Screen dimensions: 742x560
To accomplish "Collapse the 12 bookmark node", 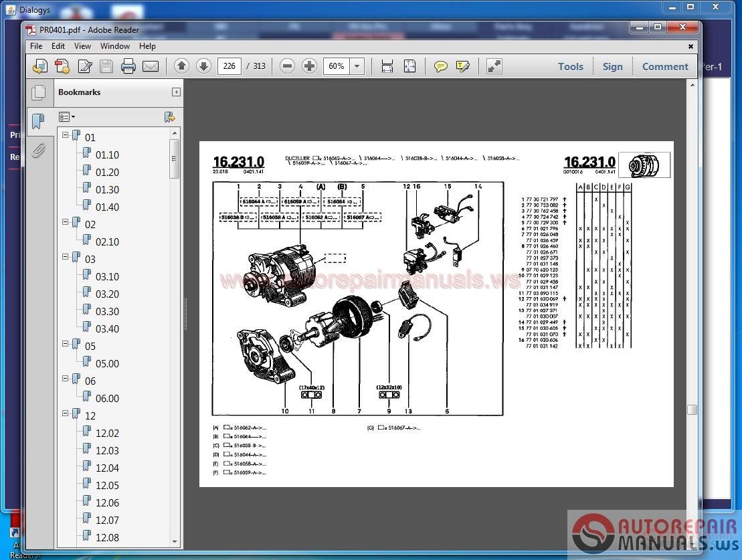I will pyautogui.click(x=66, y=413).
